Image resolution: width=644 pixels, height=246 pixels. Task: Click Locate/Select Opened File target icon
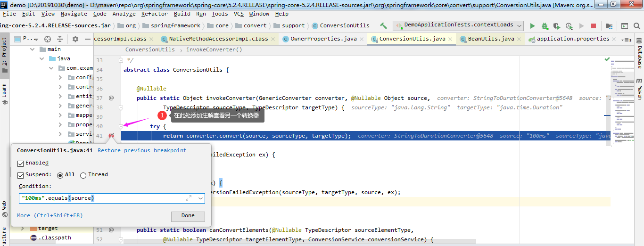[48, 39]
